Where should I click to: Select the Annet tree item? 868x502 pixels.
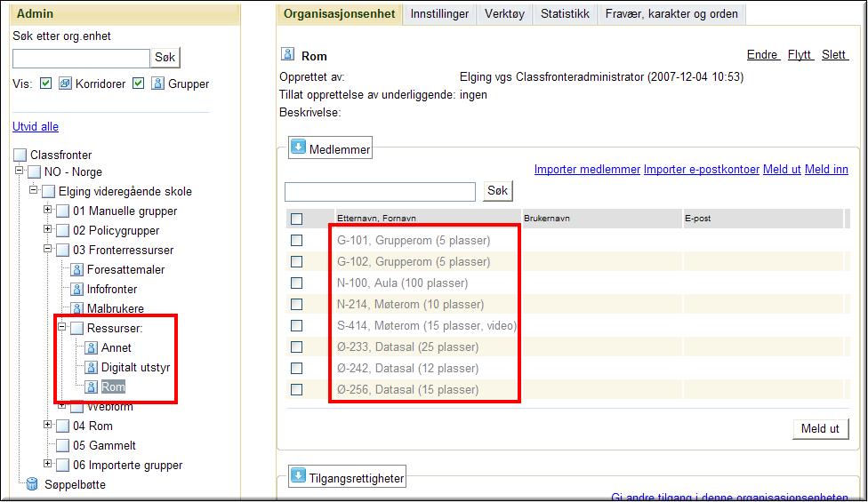[117, 347]
